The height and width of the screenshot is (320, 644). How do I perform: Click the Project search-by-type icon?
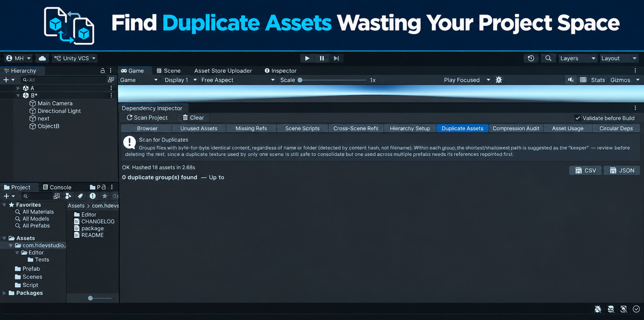click(x=68, y=197)
